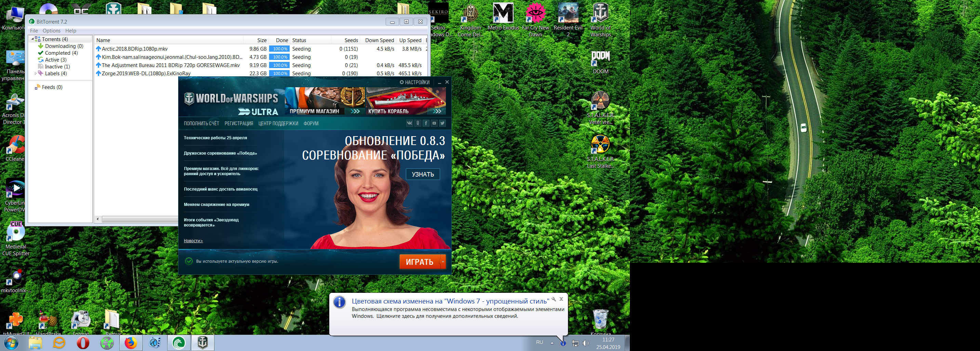Click the World of Warships launcher logo
980x351 pixels.
231,99
